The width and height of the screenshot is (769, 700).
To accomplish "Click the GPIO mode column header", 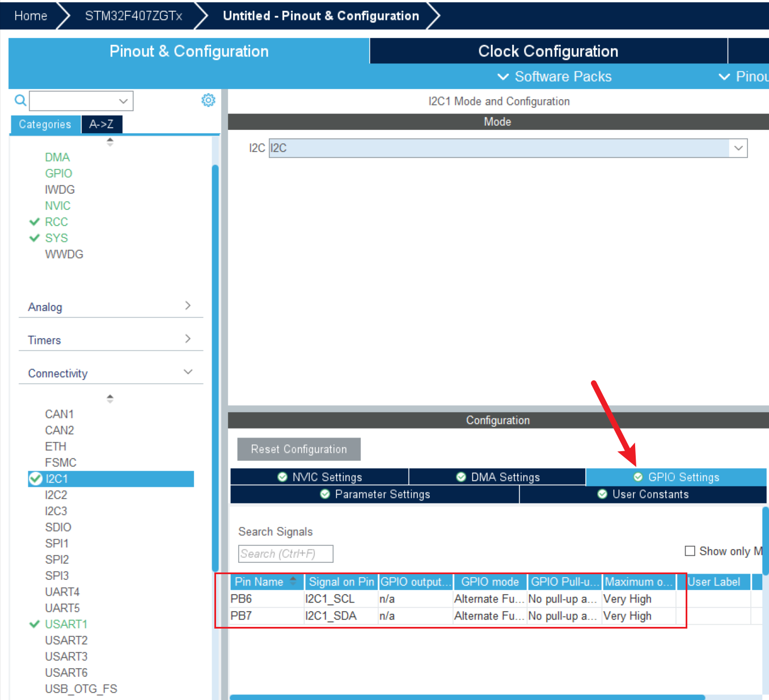I will point(490,582).
